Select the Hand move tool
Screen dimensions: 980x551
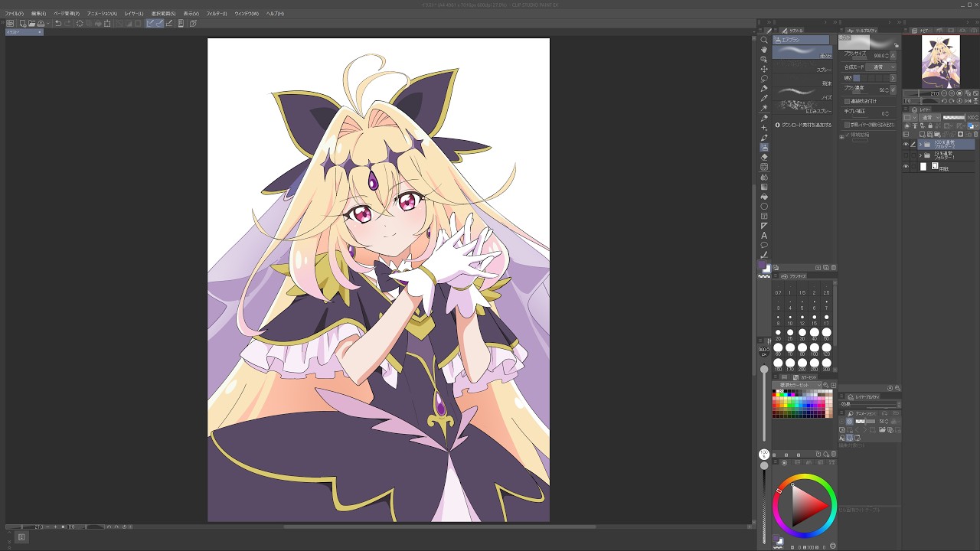tap(764, 50)
